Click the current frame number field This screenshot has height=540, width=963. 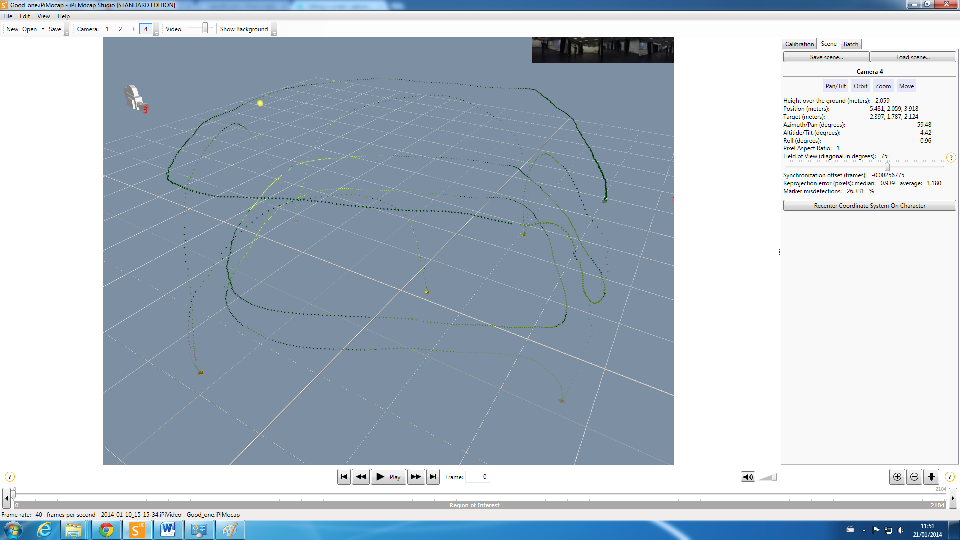coord(477,477)
